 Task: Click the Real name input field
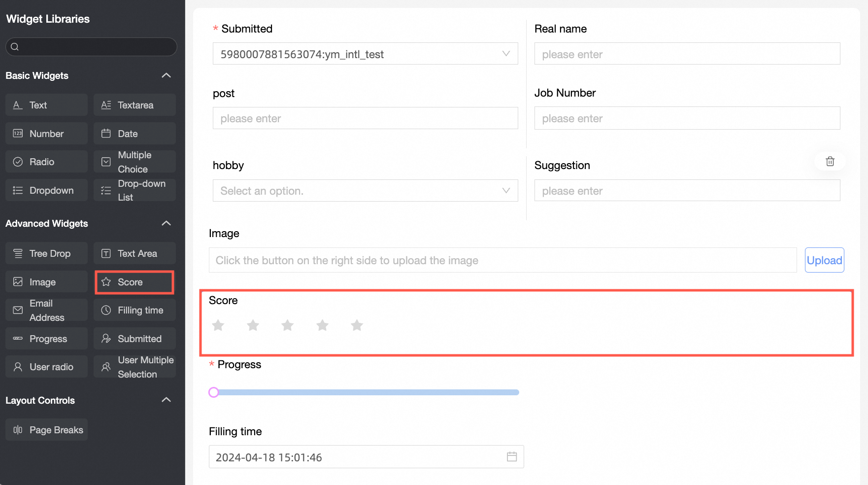point(687,54)
